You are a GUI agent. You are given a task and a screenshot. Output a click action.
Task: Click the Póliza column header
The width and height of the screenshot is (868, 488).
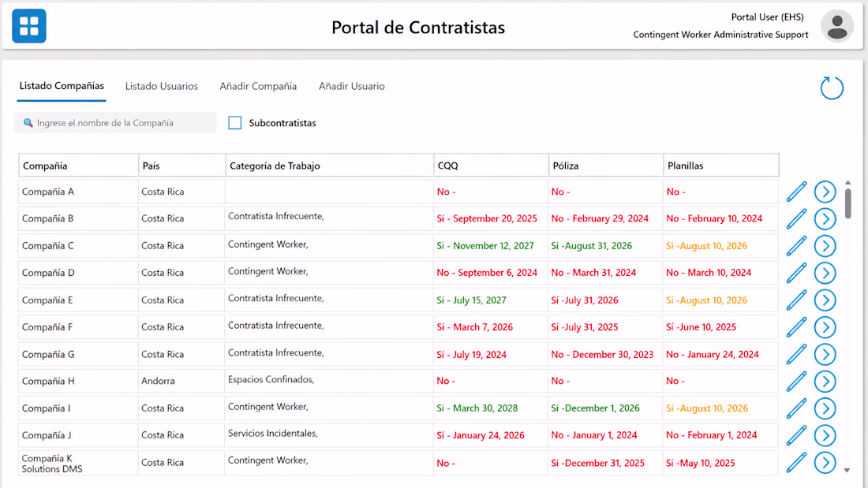[606, 166]
